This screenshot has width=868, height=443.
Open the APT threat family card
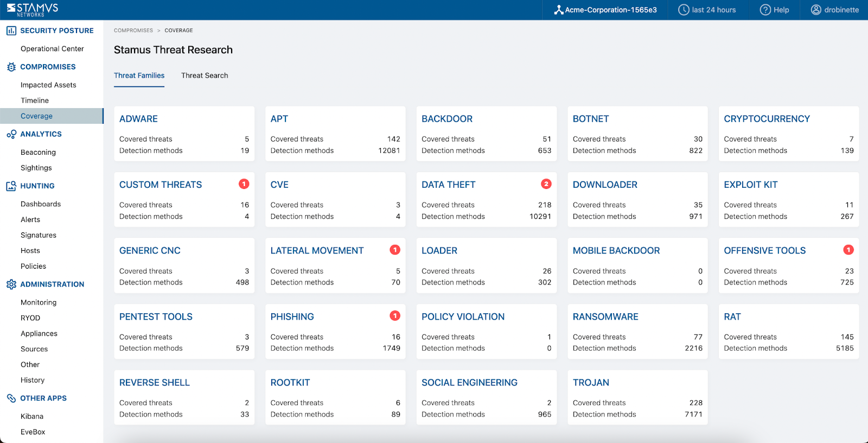tap(335, 134)
